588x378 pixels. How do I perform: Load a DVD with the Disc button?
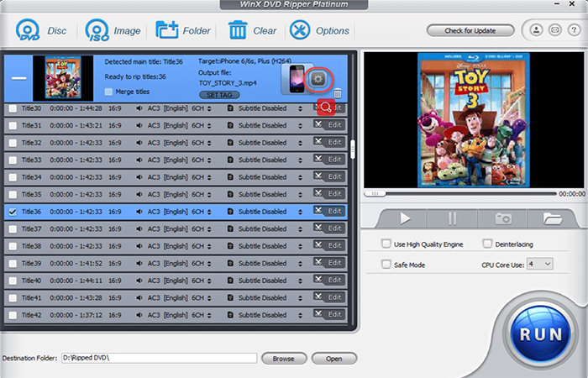[x=41, y=30]
